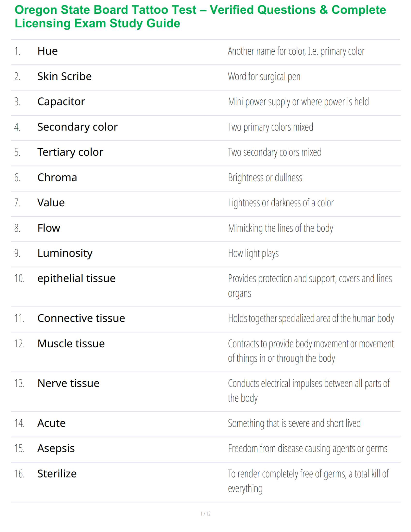Viewport: 411px width, 532px height.
Task: Click the definition 'Lightness or darkness of a color'
Action: point(281,203)
